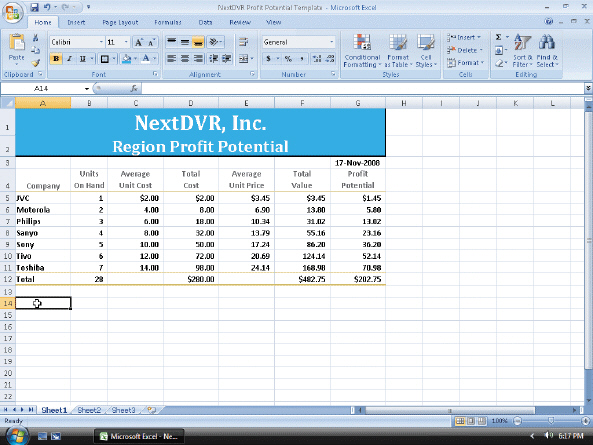Apply fill color to cell
Screen dimensions: 593x445
coord(127,59)
